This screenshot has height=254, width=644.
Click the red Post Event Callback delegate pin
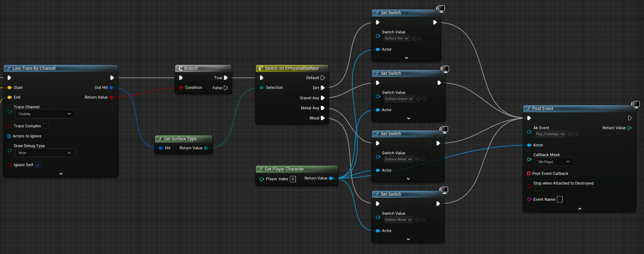tap(529, 173)
